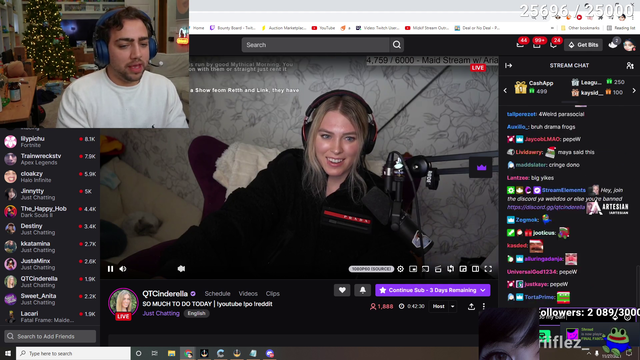
Task: Go to next gift leaderboard page
Action: pos(634,90)
